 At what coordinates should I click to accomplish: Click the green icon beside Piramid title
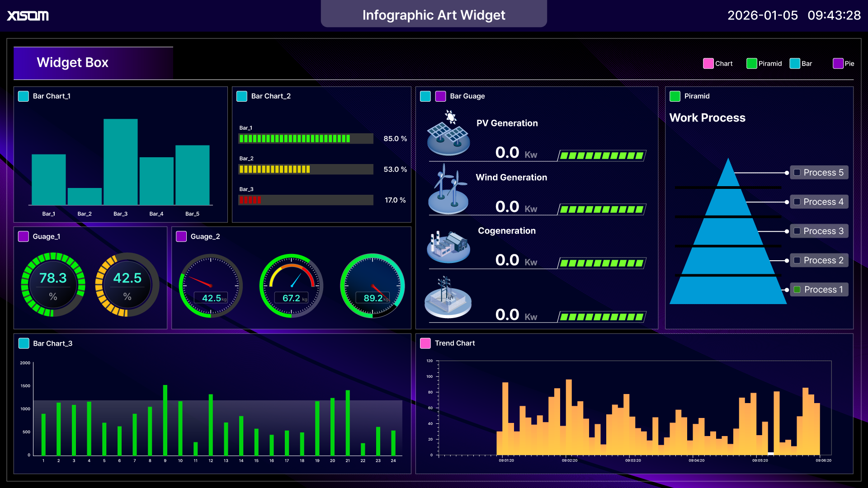point(675,96)
